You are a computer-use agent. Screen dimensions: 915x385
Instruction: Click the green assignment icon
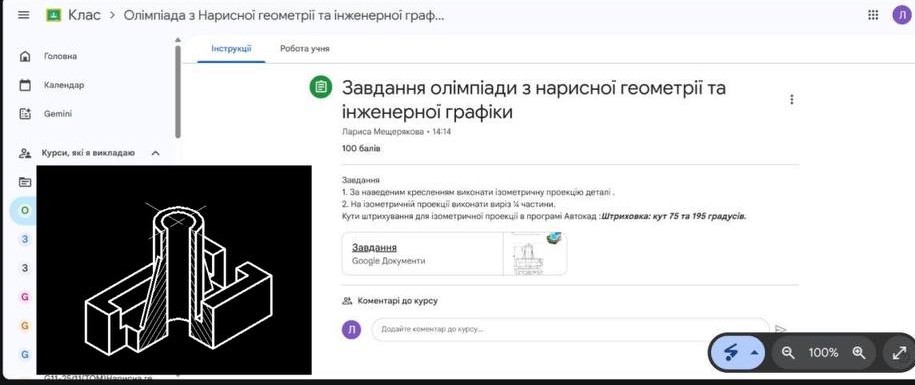coord(320,87)
